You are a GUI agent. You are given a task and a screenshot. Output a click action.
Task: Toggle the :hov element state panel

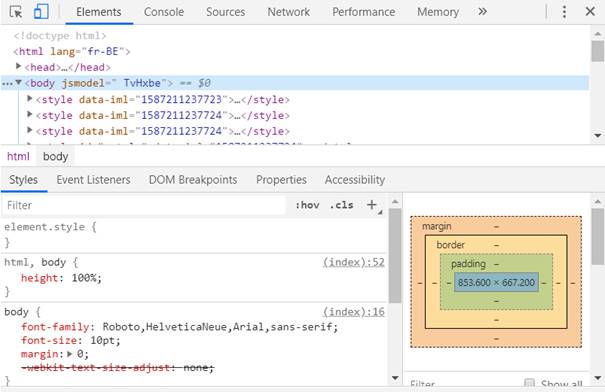click(x=307, y=205)
